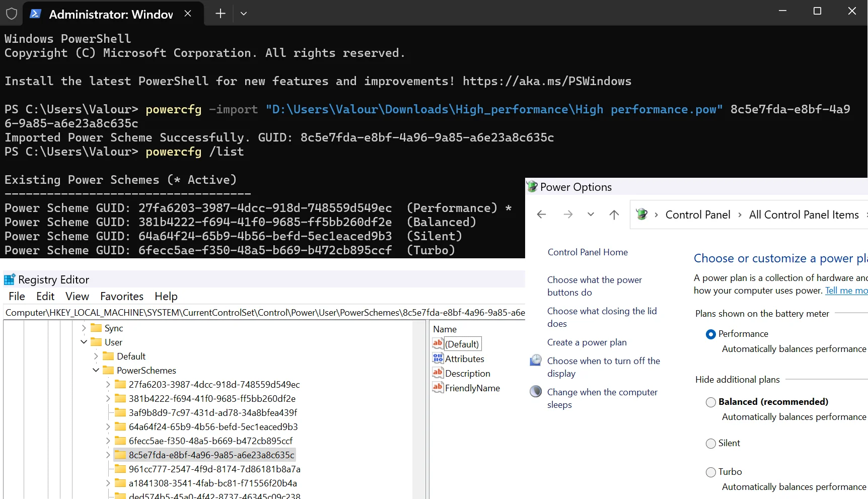Expand the a1841308 key node
The image size is (868, 499).
[108, 483]
